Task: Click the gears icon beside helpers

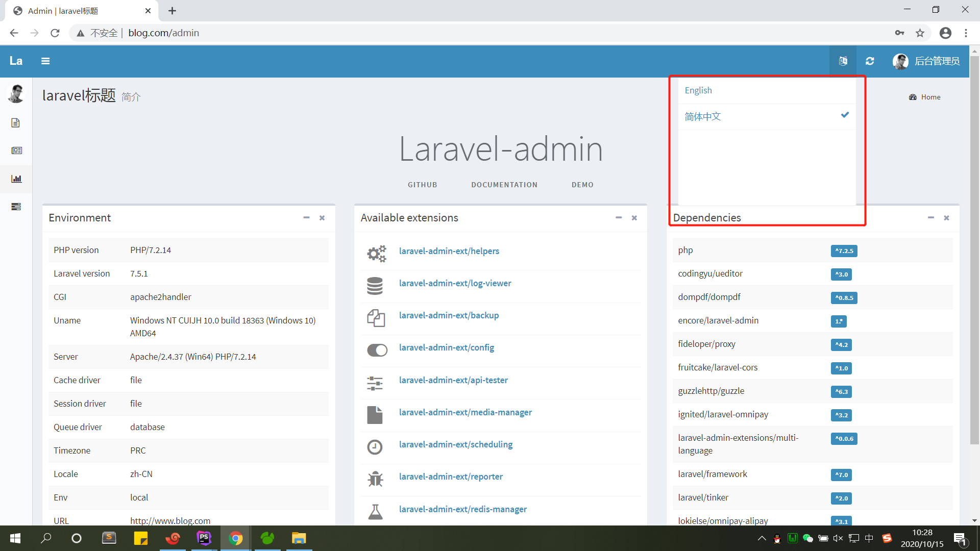Action: click(376, 253)
